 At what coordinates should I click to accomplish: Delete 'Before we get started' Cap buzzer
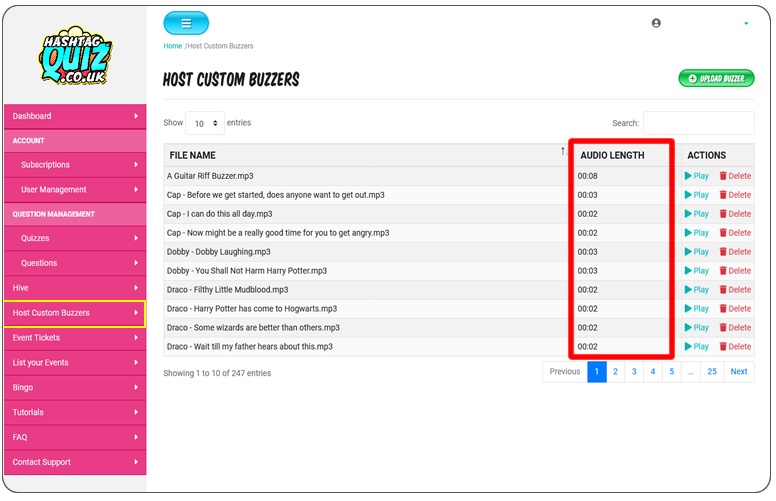coord(735,195)
